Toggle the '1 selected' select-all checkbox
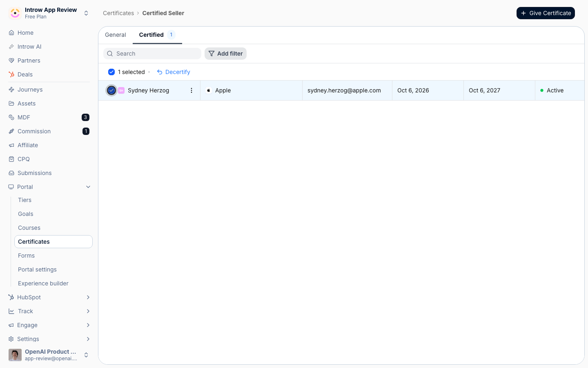Viewport: 588px width, 368px height. [x=111, y=72]
